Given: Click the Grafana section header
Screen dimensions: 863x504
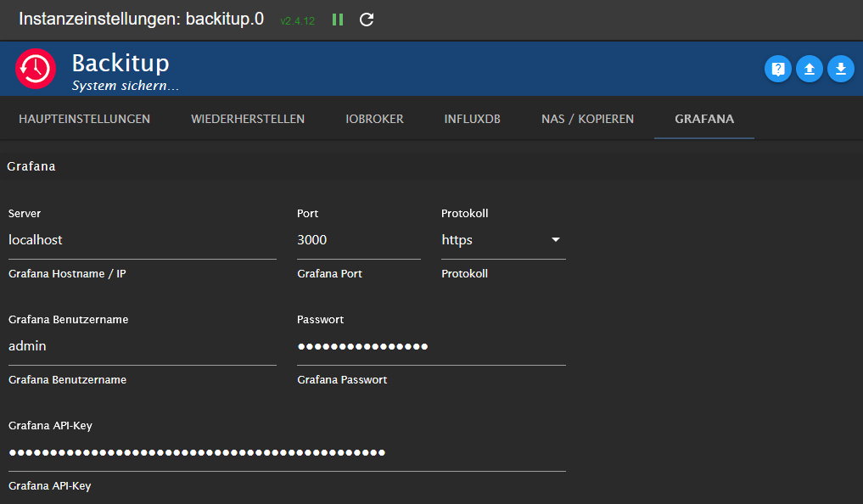Looking at the screenshot, I should tap(31, 166).
